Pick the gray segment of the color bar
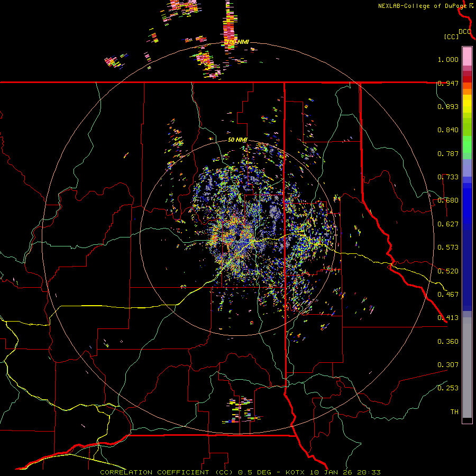The width and height of the screenshot is (476, 476). [467, 368]
